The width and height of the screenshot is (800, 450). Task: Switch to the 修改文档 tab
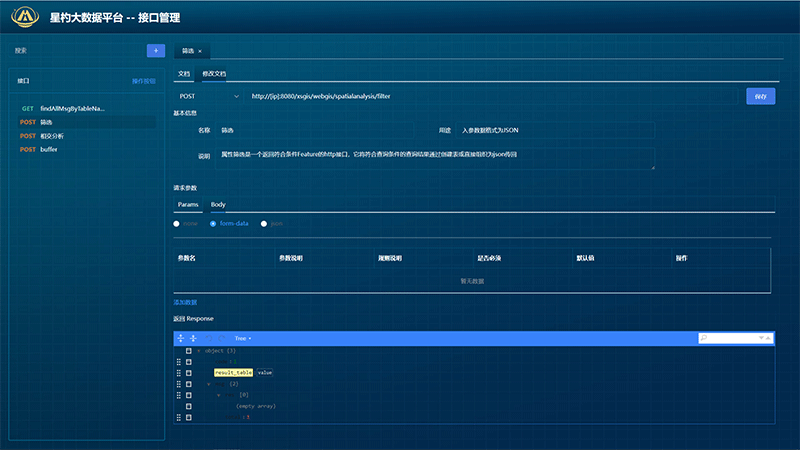(x=214, y=74)
